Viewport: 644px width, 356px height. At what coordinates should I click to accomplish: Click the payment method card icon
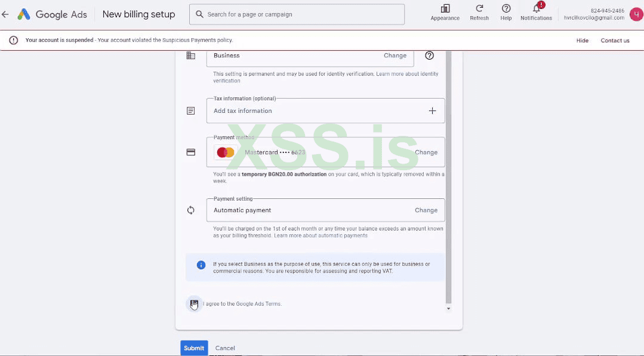click(x=191, y=152)
